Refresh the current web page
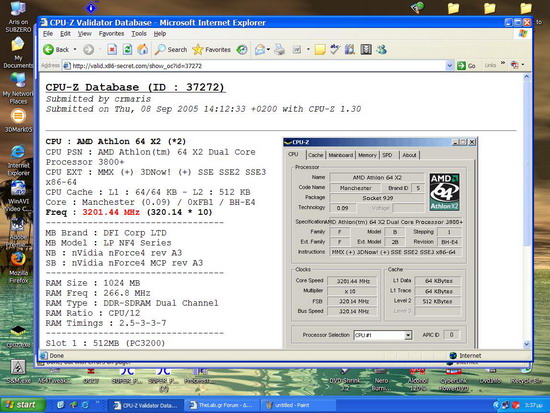550x413 pixels. [x=127, y=49]
